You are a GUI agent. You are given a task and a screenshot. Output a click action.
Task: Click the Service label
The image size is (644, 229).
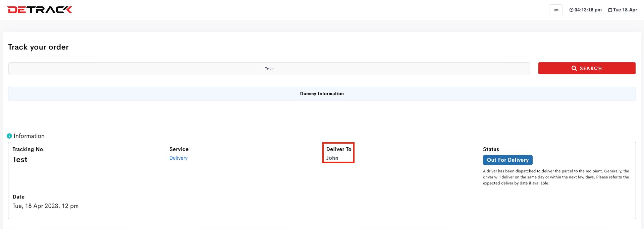pyautogui.click(x=179, y=149)
